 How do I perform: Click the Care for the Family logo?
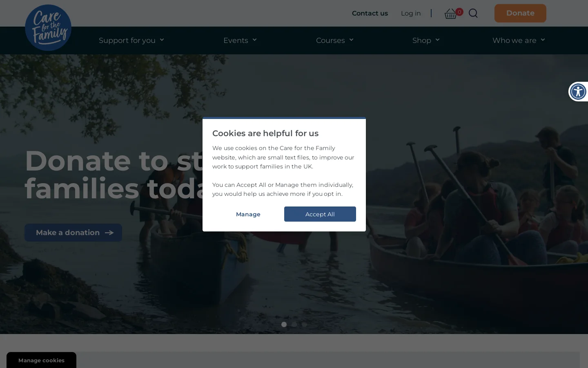pyautogui.click(x=48, y=27)
